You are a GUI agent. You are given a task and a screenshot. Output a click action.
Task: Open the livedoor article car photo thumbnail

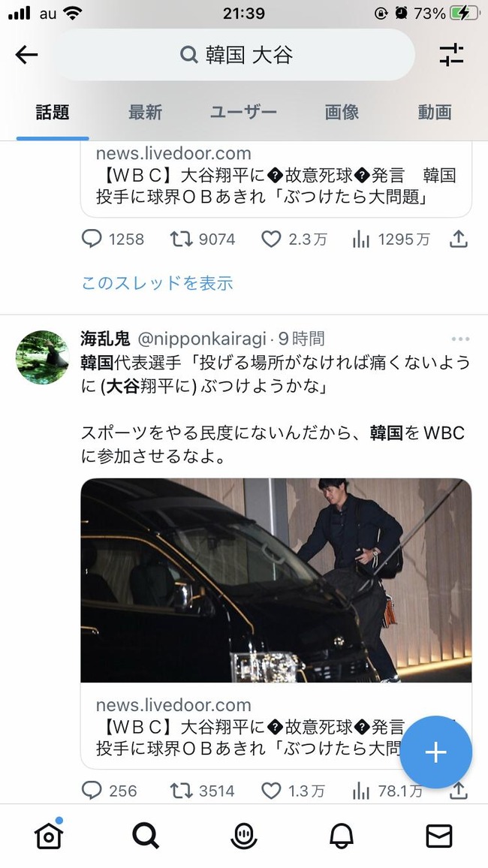pyautogui.click(x=276, y=580)
